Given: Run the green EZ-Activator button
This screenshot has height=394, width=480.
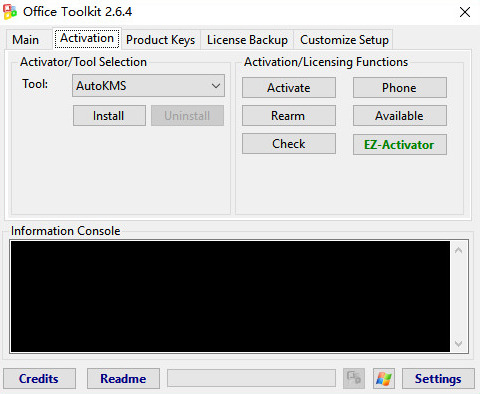Looking at the screenshot, I should pyautogui.click(x=400, y=144).
